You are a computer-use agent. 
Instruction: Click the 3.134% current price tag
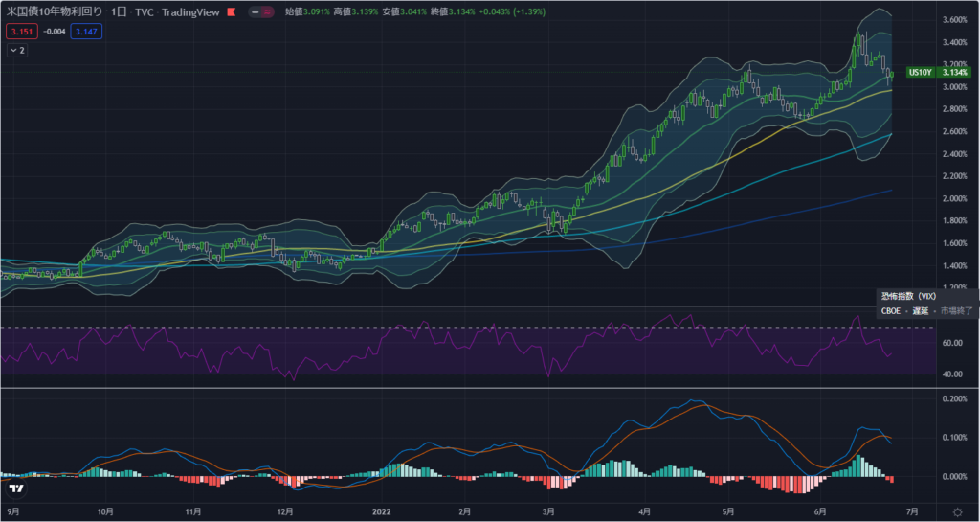[954, 72]
